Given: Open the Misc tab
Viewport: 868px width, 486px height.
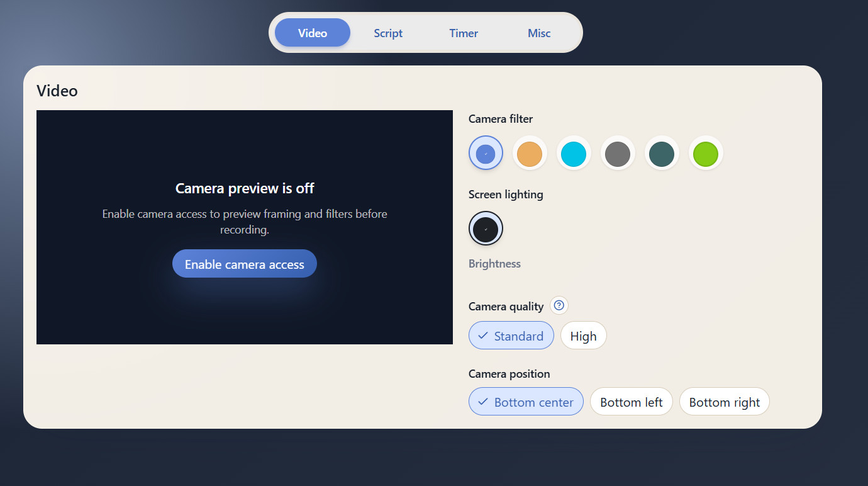Looking at the screenshot, I should coord(539,33).
